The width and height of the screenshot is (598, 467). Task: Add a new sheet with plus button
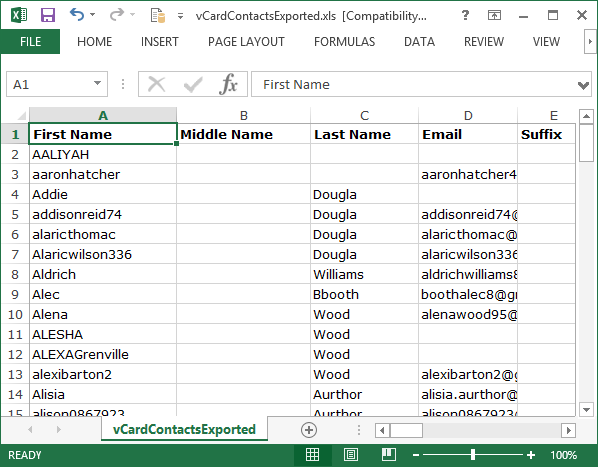pyautogui.click(x=309, y=430)
